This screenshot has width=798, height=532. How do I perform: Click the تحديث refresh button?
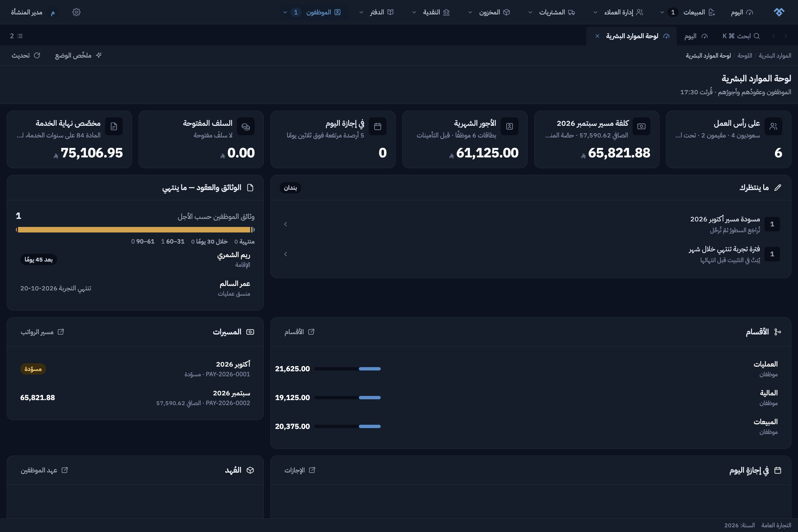[x=26, y=55]
